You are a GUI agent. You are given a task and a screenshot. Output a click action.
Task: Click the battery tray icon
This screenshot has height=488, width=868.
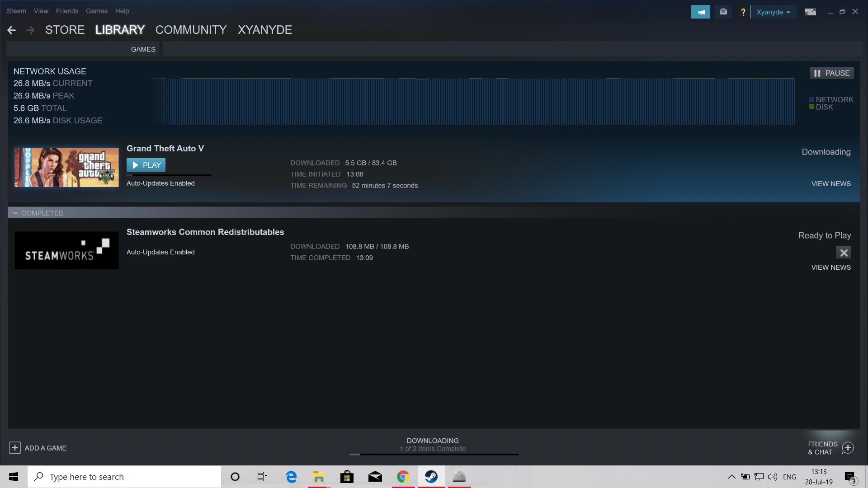[745, 477]
